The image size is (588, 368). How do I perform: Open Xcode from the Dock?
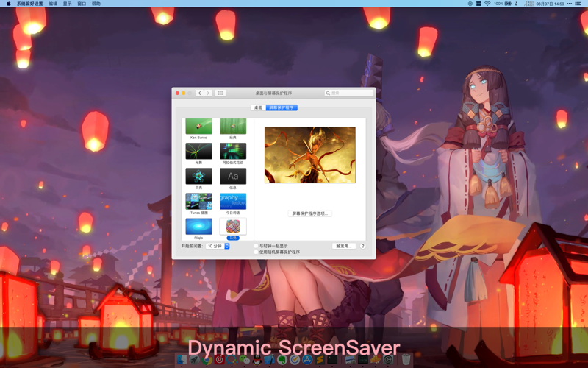coord(270,360)
